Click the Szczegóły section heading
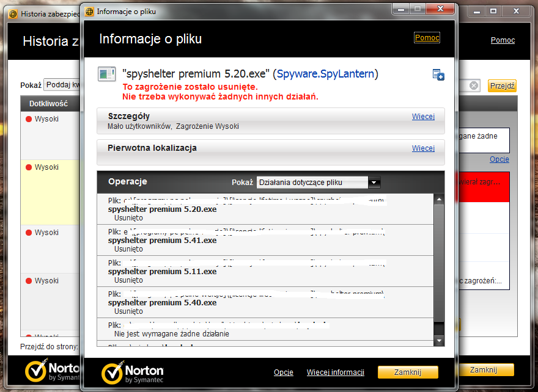Viewport: 538px width, 392px height. click(x=128, y=116)
